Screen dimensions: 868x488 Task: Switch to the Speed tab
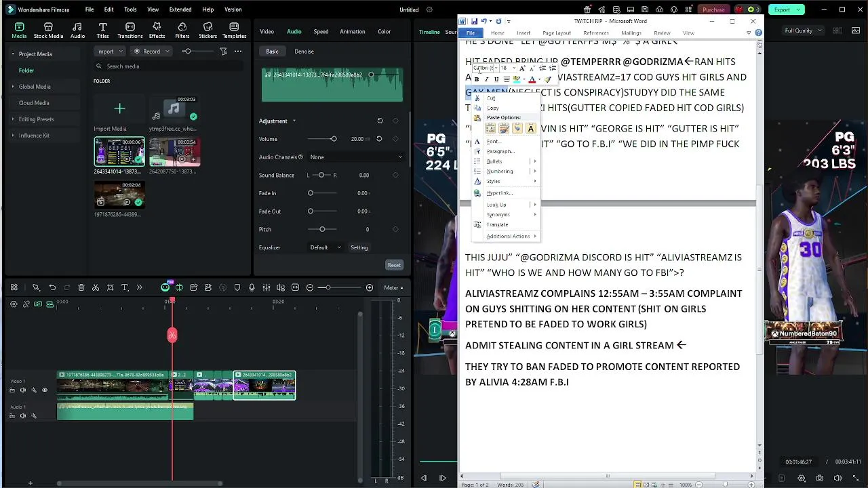tap(321, 32)
